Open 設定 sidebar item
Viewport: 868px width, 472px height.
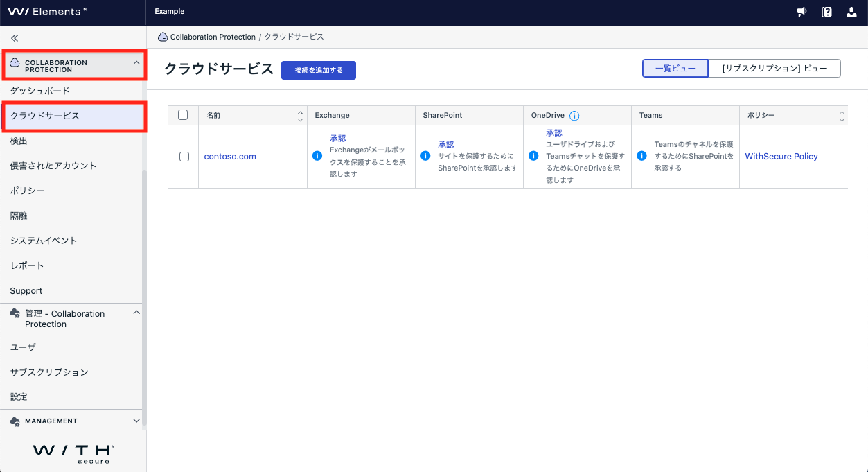(19, 397)
